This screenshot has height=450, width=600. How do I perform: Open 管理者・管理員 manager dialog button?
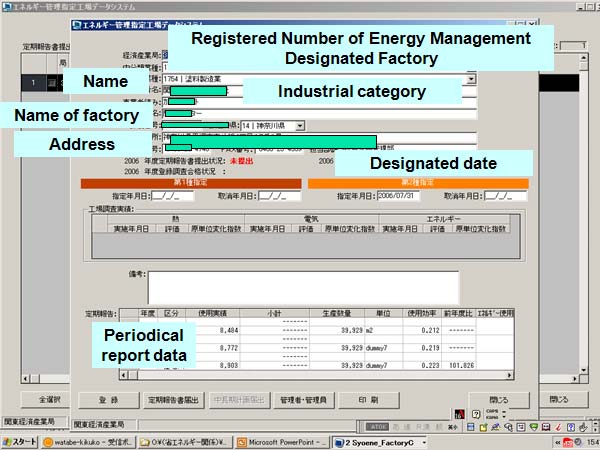(x=303, y=400)
